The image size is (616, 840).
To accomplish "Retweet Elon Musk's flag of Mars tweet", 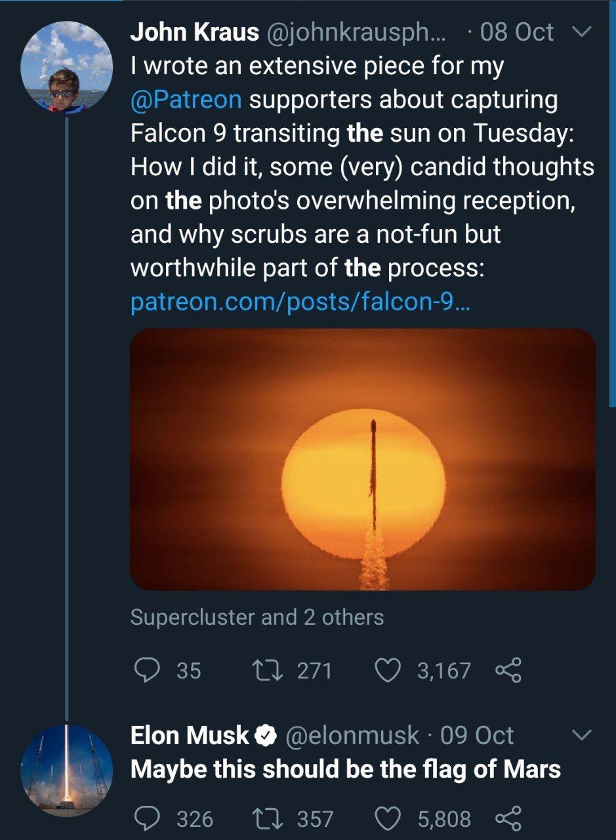I will tap(266, 818).
